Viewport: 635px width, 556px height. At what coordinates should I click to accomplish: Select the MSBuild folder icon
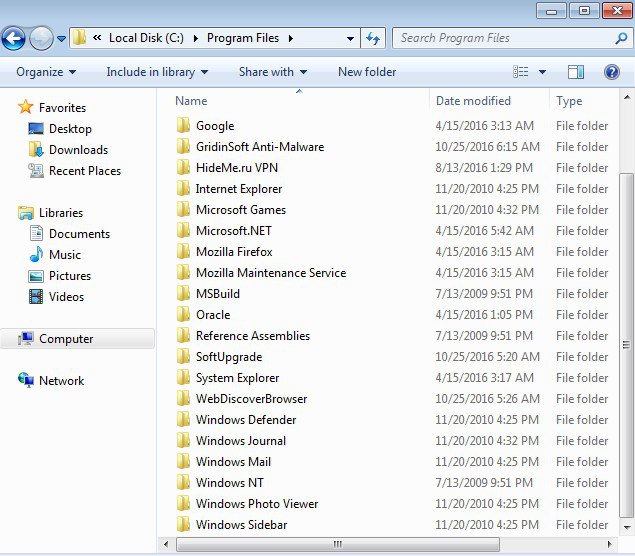[183, 294]
